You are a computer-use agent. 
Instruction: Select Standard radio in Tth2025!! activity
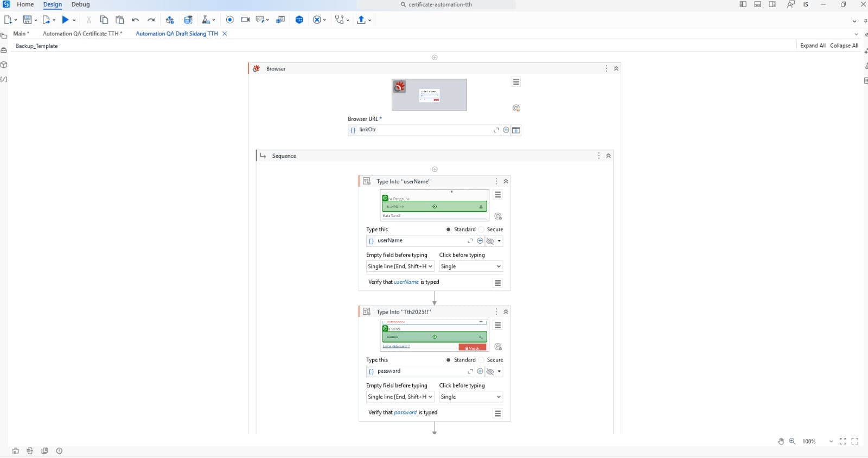448,360
